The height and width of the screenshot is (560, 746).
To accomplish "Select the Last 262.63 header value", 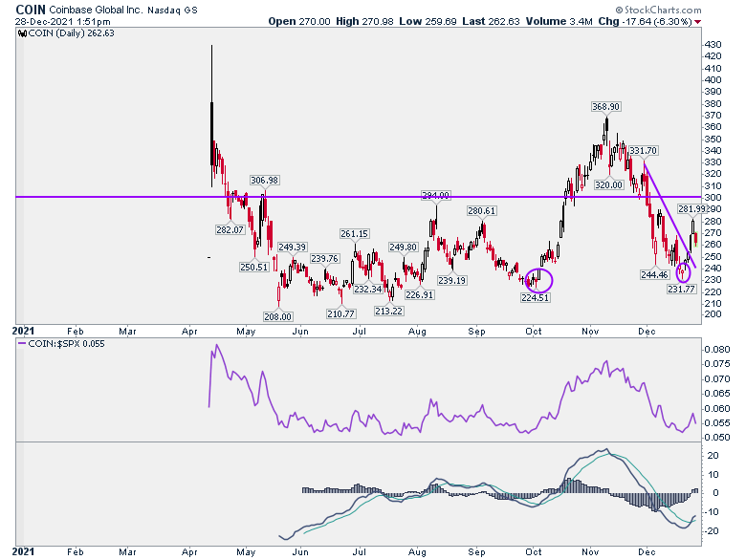I will pyautogui.click(x=491, y=21).
